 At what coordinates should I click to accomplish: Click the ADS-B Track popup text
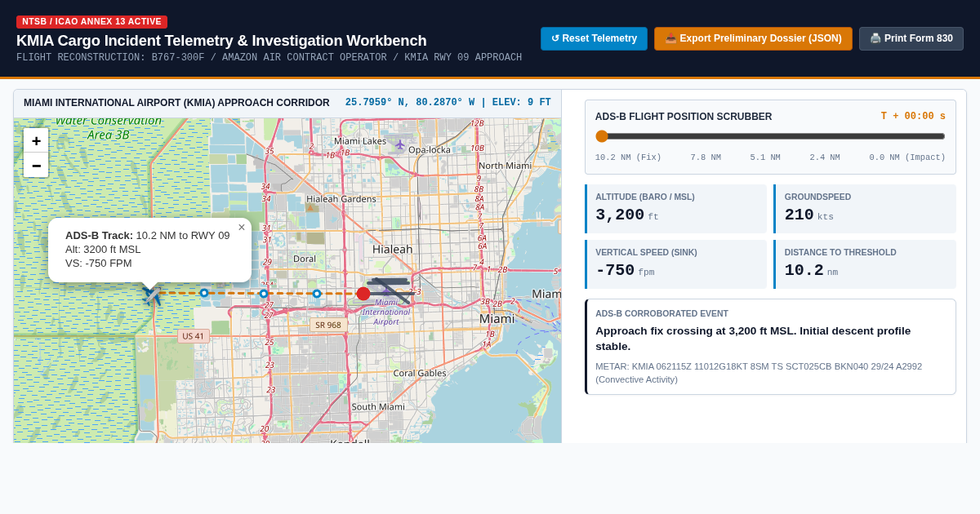147,249
